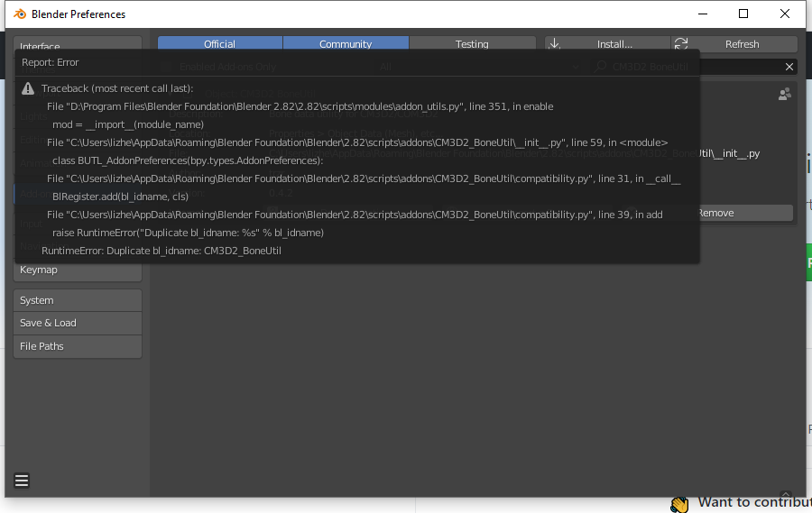This screenshot has height=513, width=812.
Task: Click the Blender logo in the title bar
Action: pyautogui.click(x=20, y=14)
